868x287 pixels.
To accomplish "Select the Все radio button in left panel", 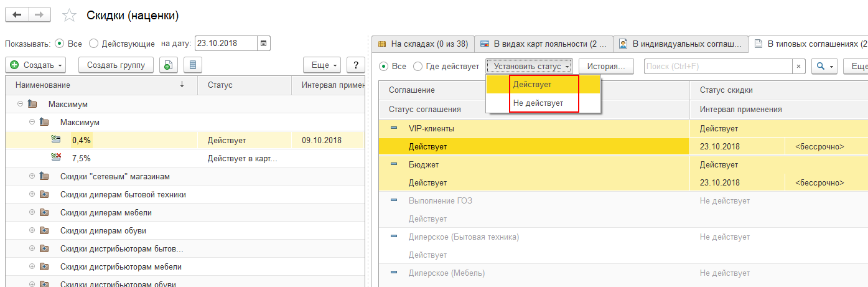I will [60, 44].
